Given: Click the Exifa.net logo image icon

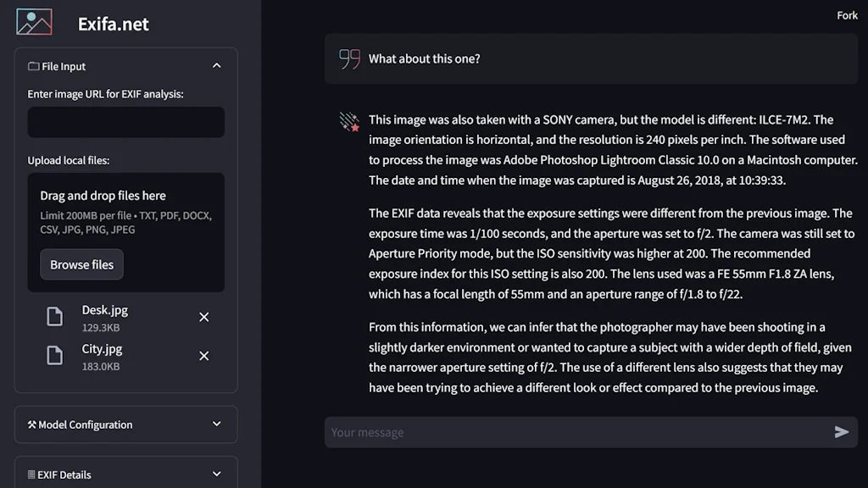Looking at the screenshot, I should tap(34, 23).
